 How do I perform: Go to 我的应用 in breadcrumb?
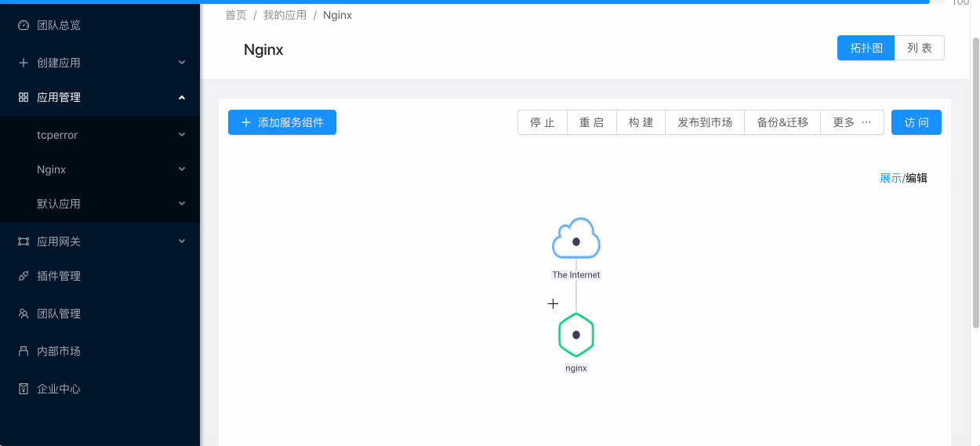285,15
